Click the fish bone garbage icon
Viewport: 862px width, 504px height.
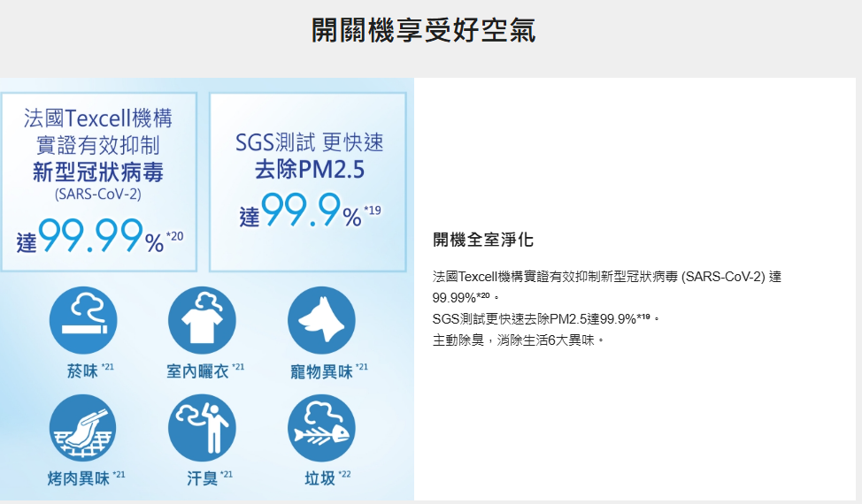(x=321, y=428)
